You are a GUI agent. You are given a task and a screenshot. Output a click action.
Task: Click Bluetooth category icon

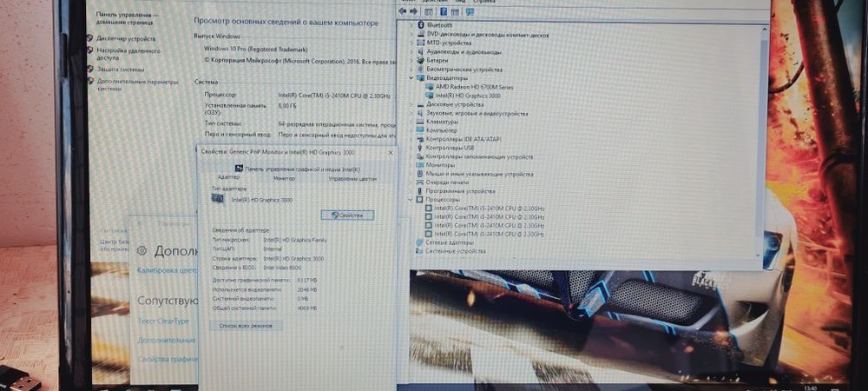point(420,25)
